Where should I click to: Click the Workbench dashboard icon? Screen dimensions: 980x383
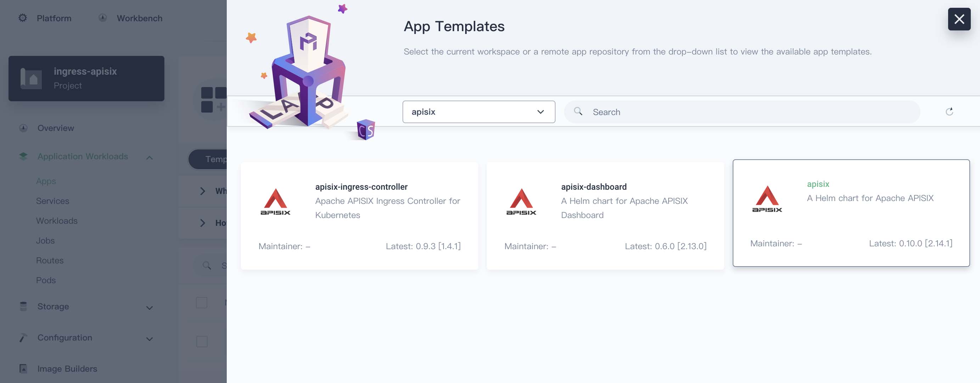(103, 18)
